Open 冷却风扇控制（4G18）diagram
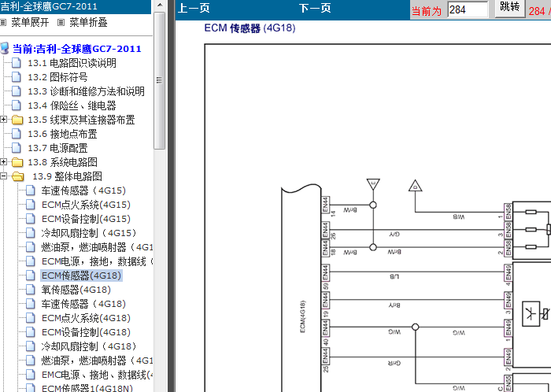551x392 pixels. pyautogui.click(x=88, y=346)
